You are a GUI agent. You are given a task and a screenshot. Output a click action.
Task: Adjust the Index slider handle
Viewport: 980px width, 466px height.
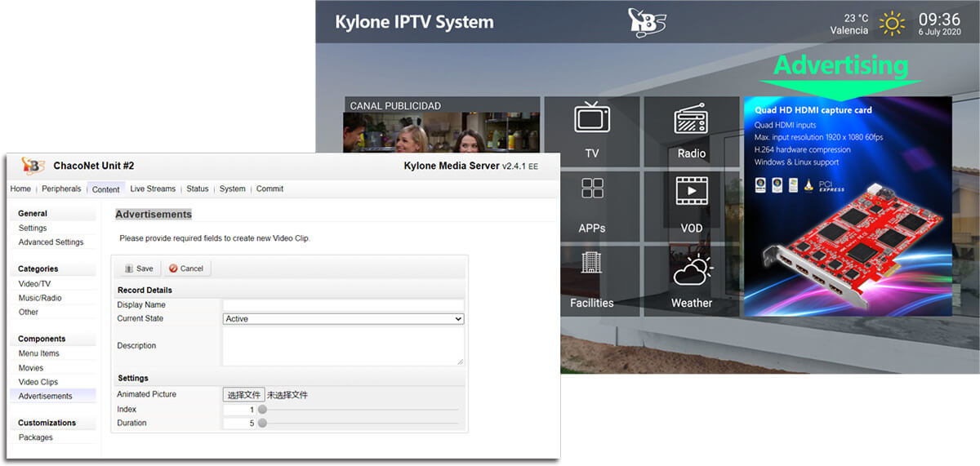pyautogui.click(x=262, y=410)
